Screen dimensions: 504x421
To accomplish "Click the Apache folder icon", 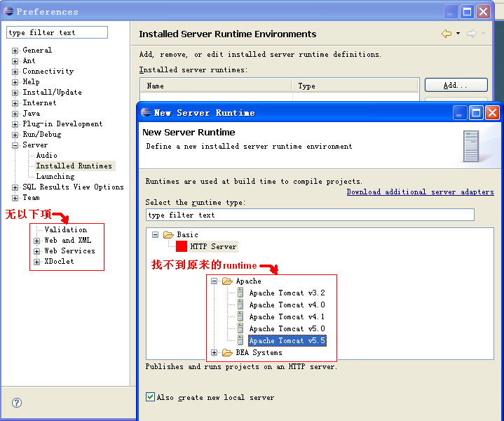I will tap(227, 281).
